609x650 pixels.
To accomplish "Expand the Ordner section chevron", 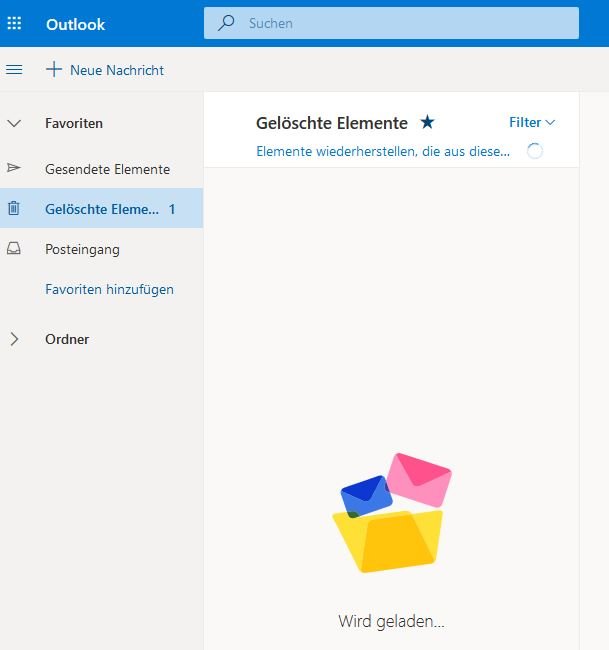I will tap(14, 339).
